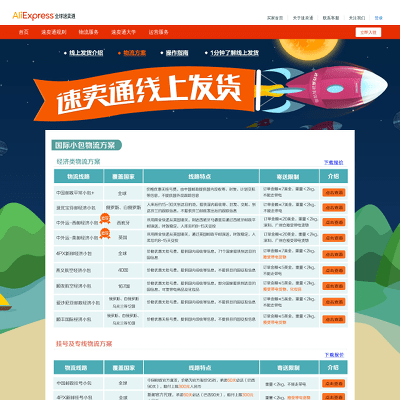
Task: Click 下载报价 link in 挂号及专线物流方案 section
Action: pos(334,355)
